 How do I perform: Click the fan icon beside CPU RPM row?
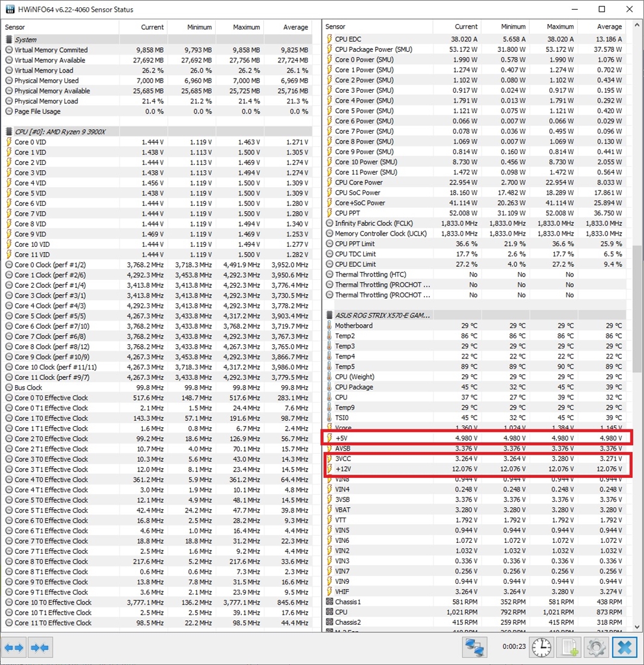[329, 612]
